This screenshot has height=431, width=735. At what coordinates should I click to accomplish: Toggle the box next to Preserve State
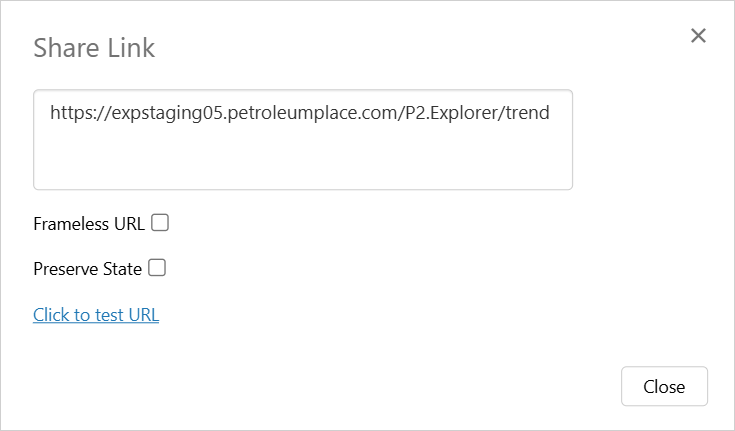157,268
